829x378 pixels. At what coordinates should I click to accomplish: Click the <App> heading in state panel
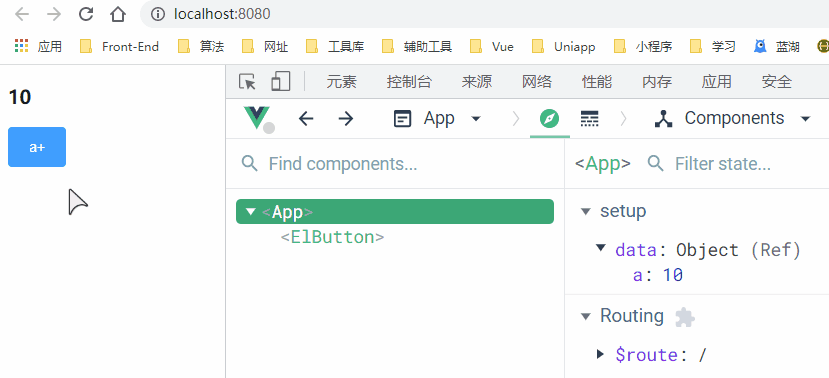[x=603, y=164]
